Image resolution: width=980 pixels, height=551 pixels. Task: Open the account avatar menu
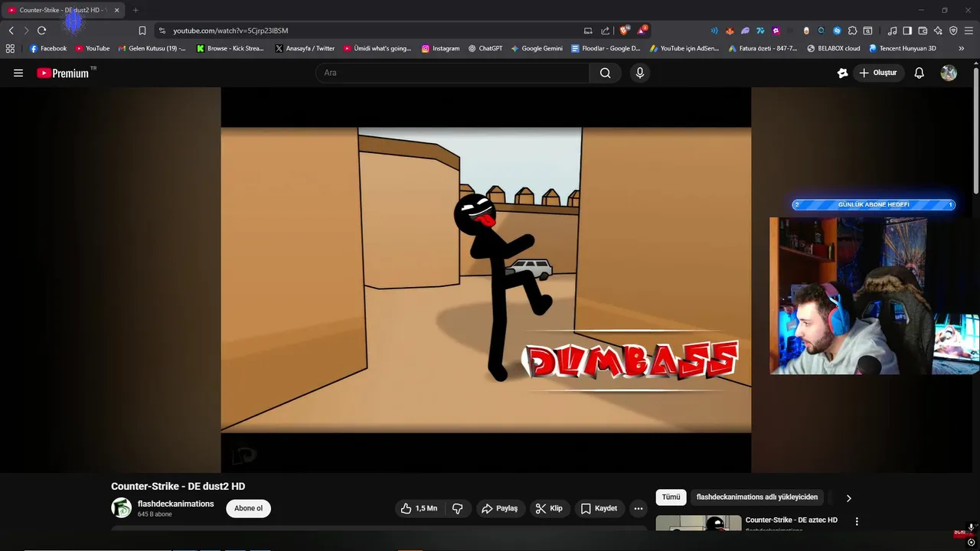click(x=949, y=73)
